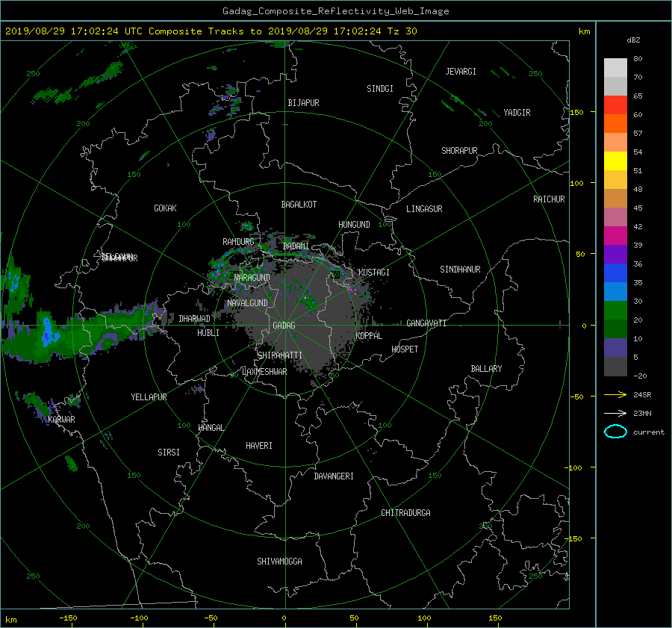672x628 pixels.
Task: Click the JEVARGI city label
Action: pos(461,72)
